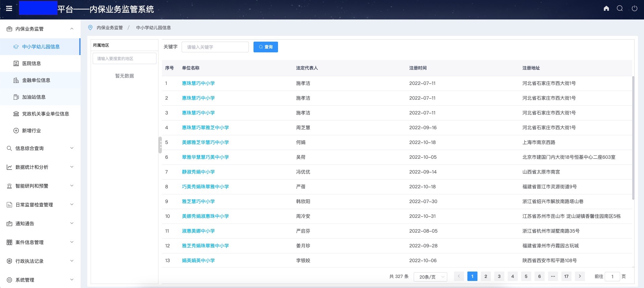
Task: Click the 单位名称 column header
Action: 191,68
